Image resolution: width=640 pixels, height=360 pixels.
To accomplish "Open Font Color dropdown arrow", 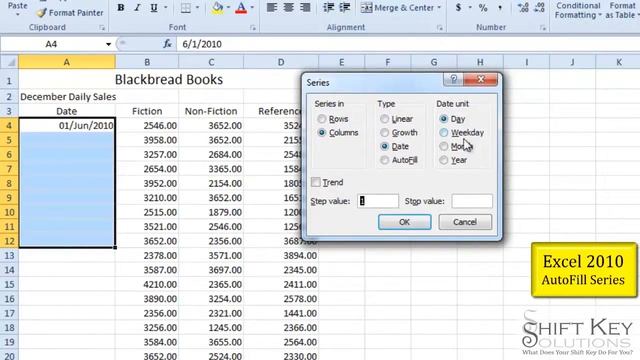I will [252, 8].
